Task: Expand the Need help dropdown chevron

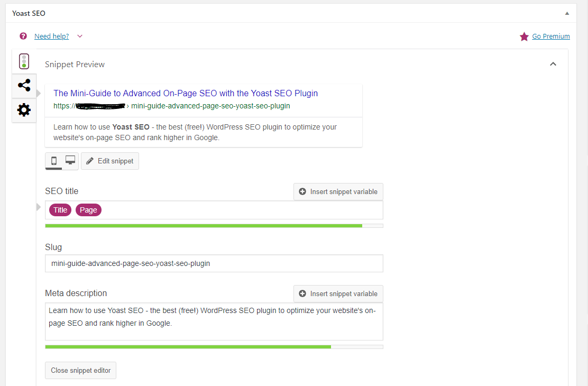Action: tap(79, 36)
